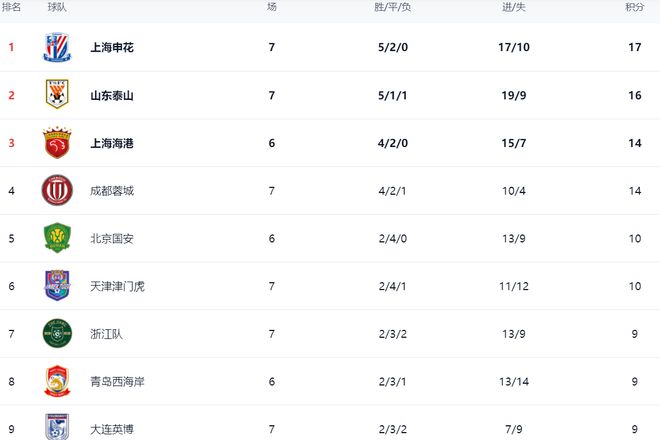The width and height of the screenshot is (660, 440).
Task: Click the Zhejiang team dark green badge
Action: tap(57, 333)
